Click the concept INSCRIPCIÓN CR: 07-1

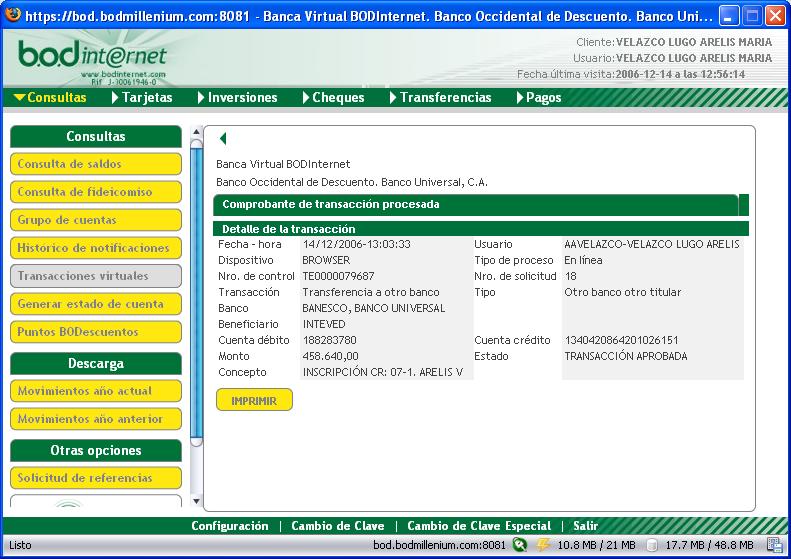(383, 372)
